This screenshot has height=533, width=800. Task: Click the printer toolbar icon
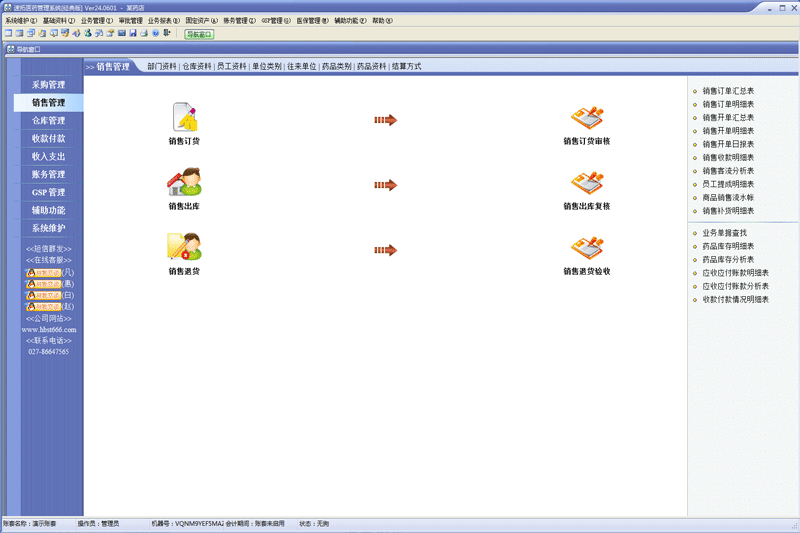tap(144, 33)
